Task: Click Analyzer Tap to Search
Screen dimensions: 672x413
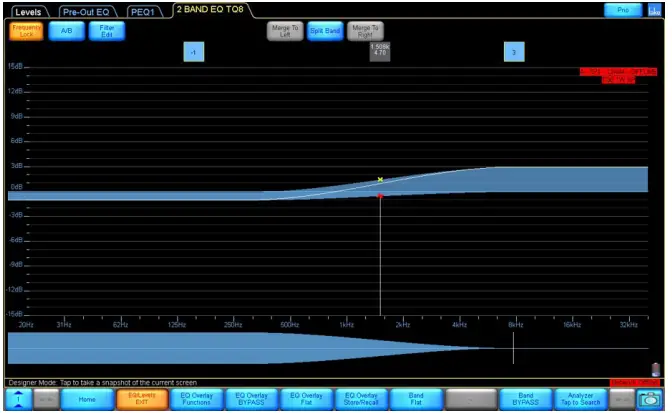Action: click(580, 400)
